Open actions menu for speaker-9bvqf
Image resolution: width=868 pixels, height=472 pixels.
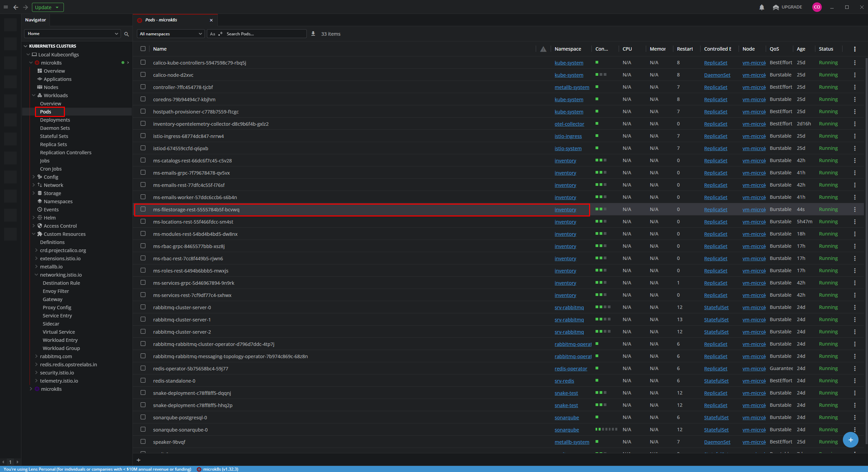pos(855,442)
